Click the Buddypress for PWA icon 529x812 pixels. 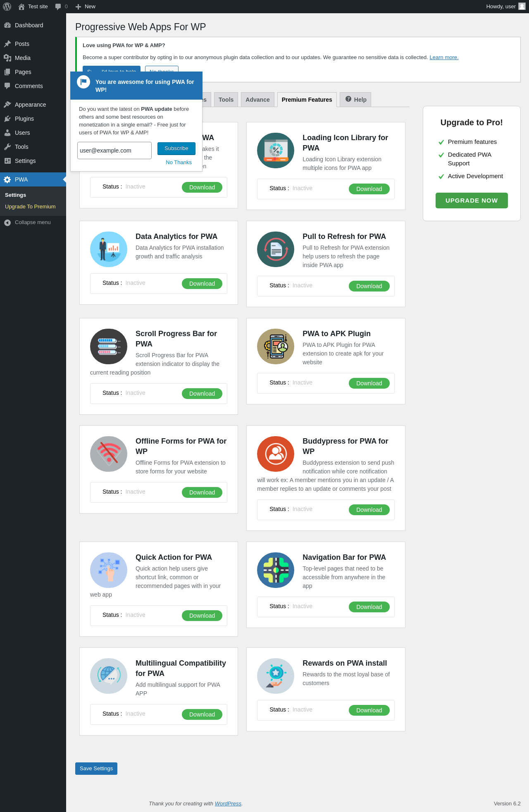pyautogui.click(x=276, y=454)
